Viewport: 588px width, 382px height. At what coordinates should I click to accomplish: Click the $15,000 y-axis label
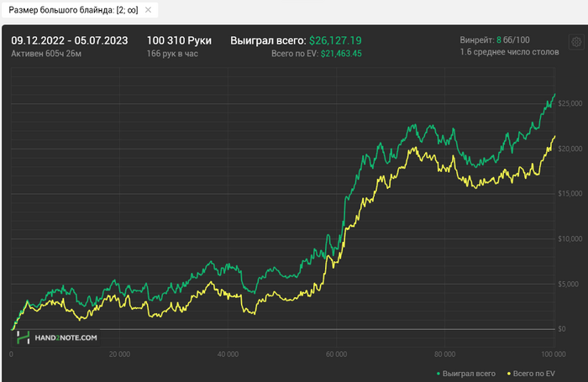coord(570,193)
